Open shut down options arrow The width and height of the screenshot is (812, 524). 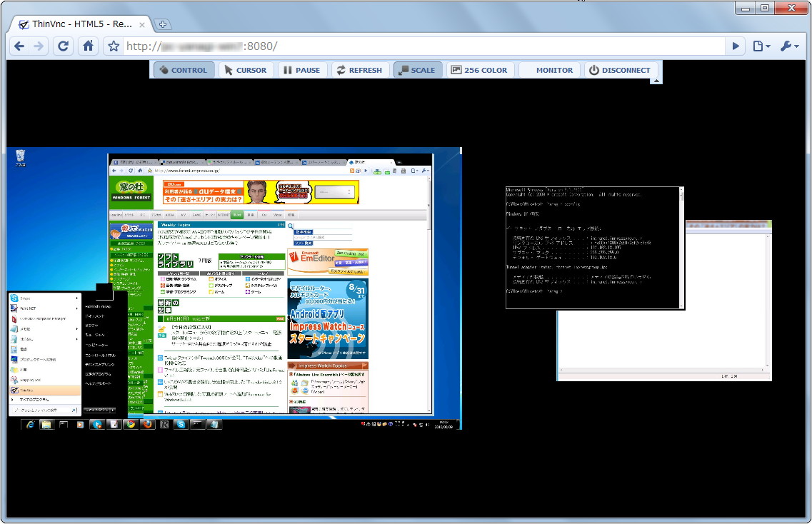(112, 410)
